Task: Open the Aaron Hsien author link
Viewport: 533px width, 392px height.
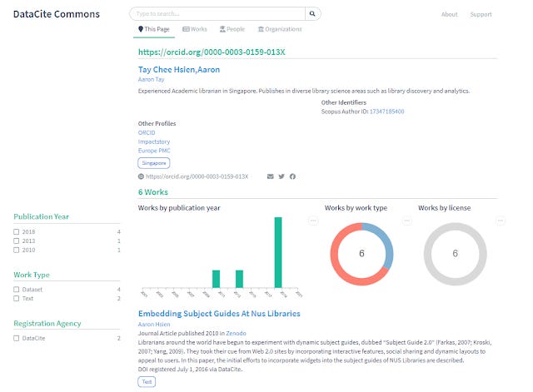Action: point(154,325)
